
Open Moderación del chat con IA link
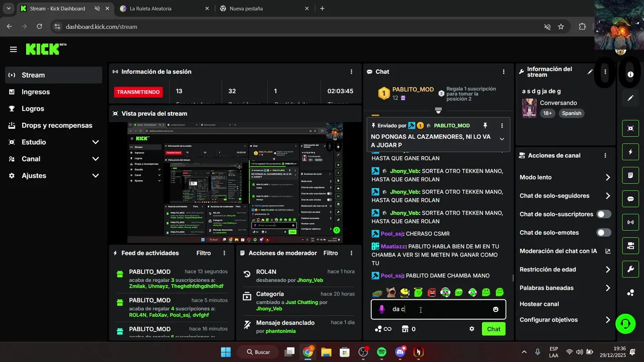(x=566, y=251)
